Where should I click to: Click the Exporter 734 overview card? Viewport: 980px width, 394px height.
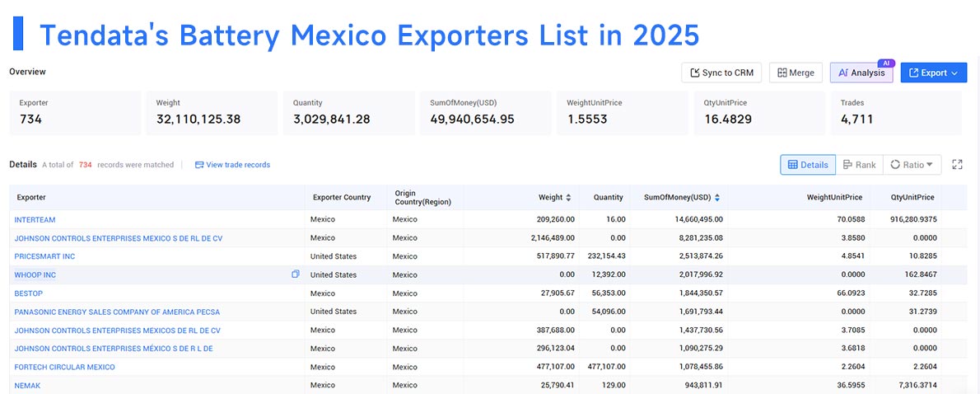point(75,113)
